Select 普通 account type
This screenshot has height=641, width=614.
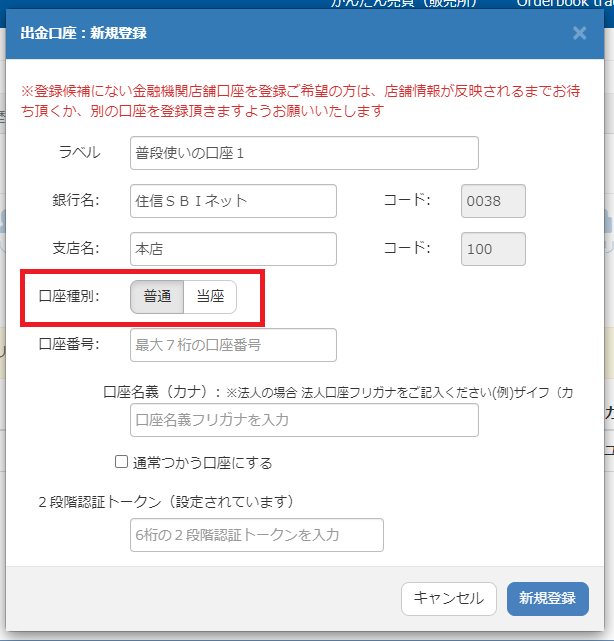coord(157,297)
